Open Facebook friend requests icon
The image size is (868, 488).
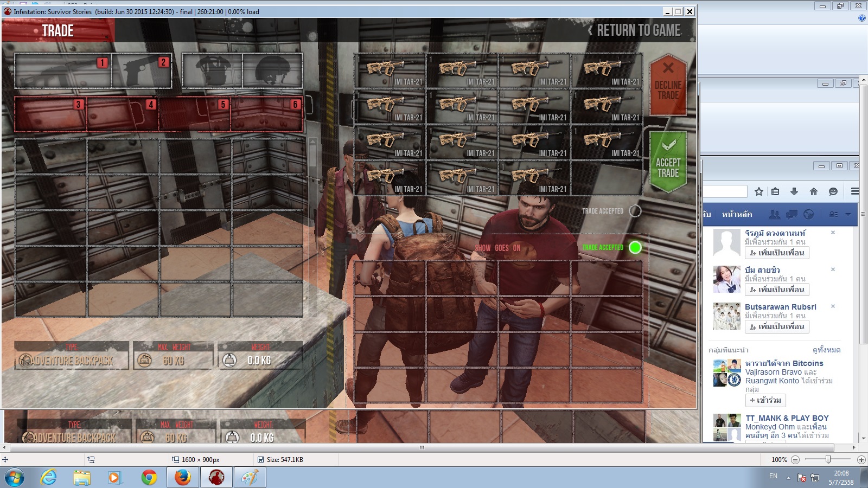click(x=775, y=214)
